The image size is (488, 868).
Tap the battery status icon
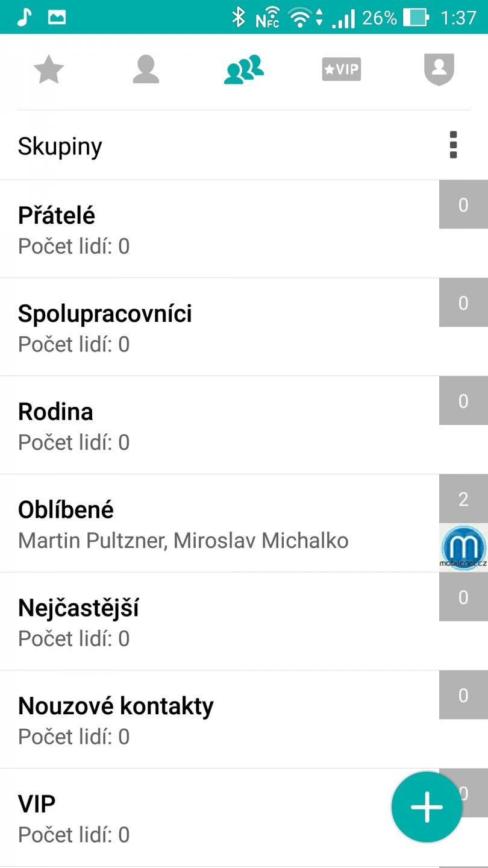point(416,17)
